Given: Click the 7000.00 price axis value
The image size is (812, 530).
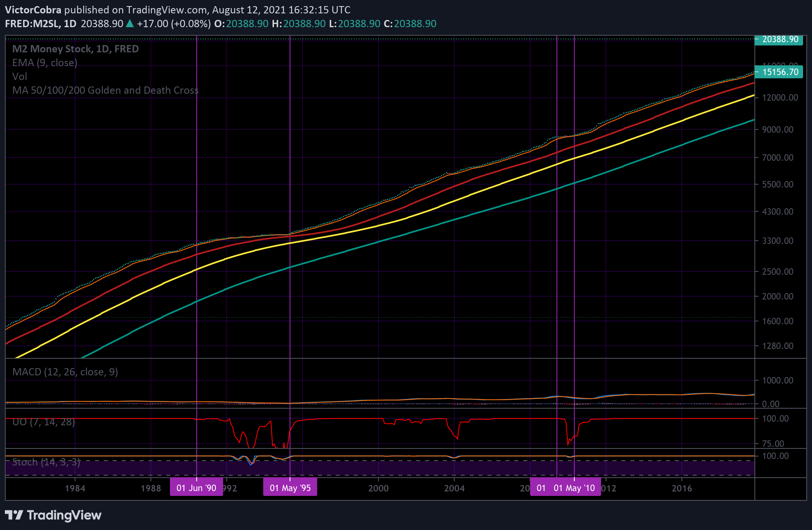Looking at the screenshot, I should (x=778, y=157).
